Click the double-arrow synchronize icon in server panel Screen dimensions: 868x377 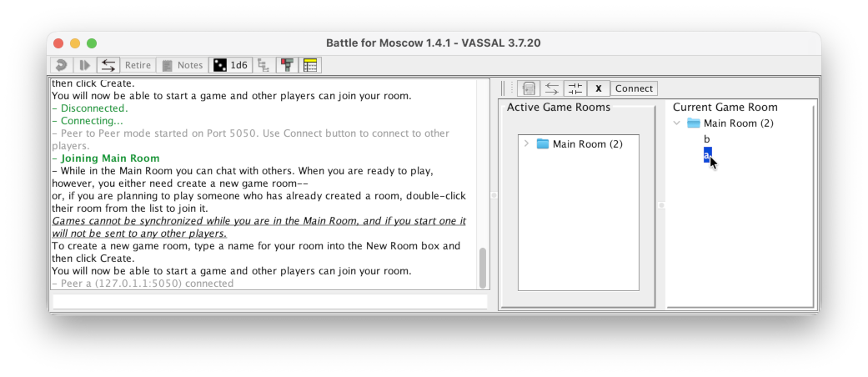click(552, 88)
